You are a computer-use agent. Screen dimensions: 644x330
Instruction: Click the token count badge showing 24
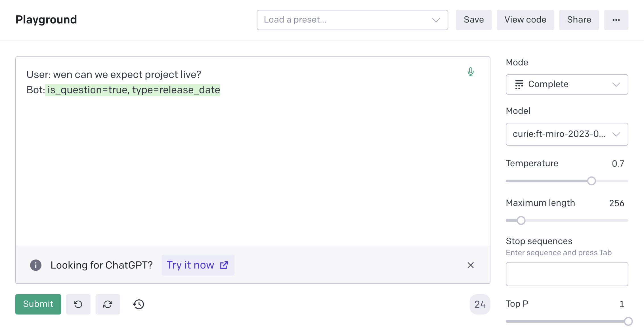(x=480, y=304)
